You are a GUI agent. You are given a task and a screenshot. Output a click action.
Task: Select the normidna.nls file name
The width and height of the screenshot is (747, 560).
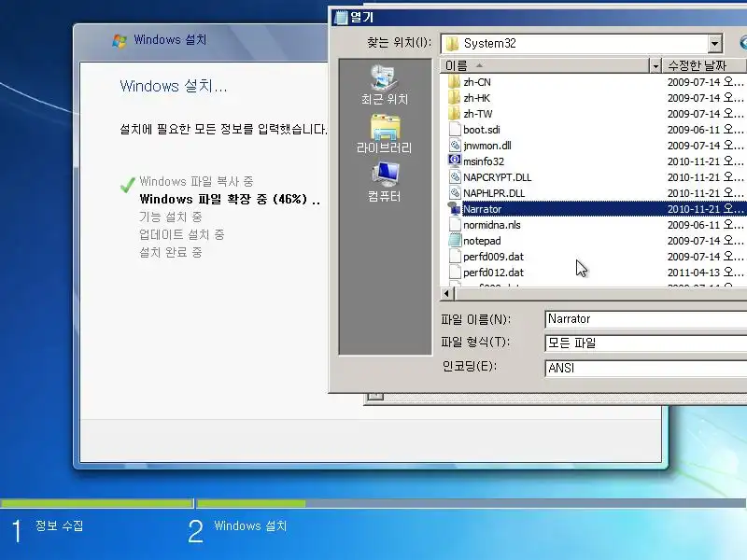point(492,225)
